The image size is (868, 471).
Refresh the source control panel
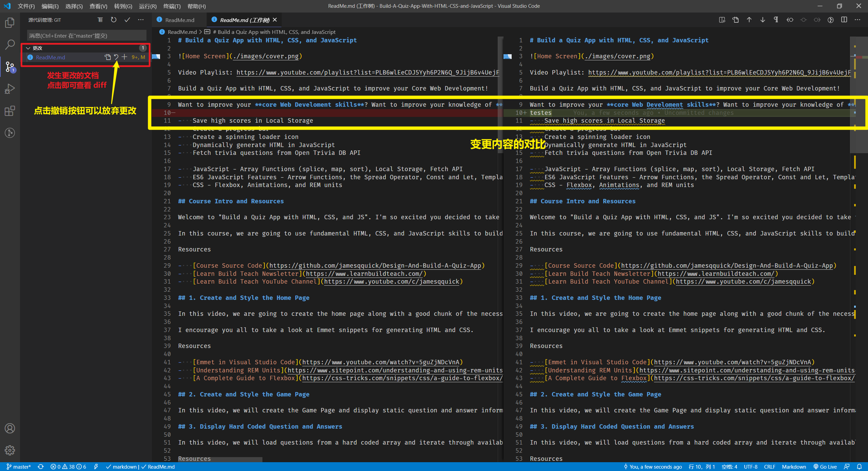114,20
